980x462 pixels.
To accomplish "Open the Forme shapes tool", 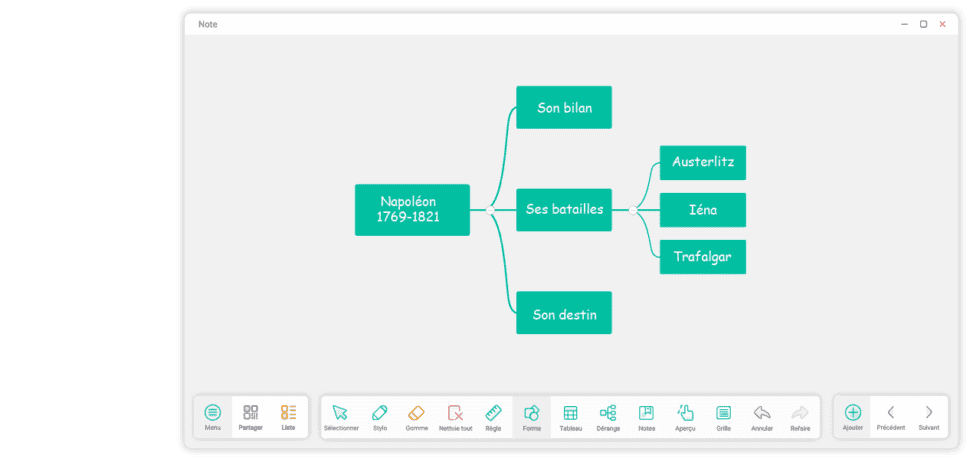I will (x=531, y=413).
